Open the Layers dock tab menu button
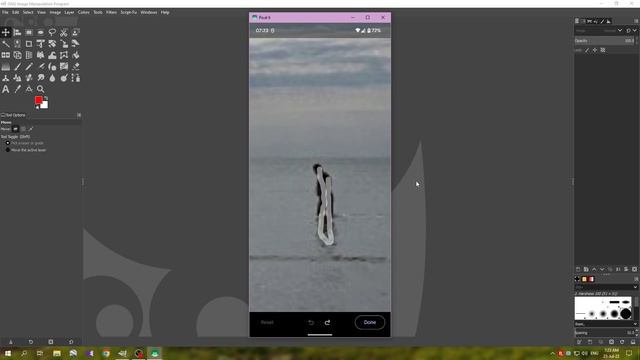640x360 pixels. pyautogui.click(x=636, y=21)
